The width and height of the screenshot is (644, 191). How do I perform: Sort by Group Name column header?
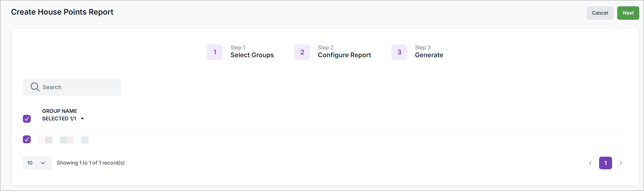[59, 111]
